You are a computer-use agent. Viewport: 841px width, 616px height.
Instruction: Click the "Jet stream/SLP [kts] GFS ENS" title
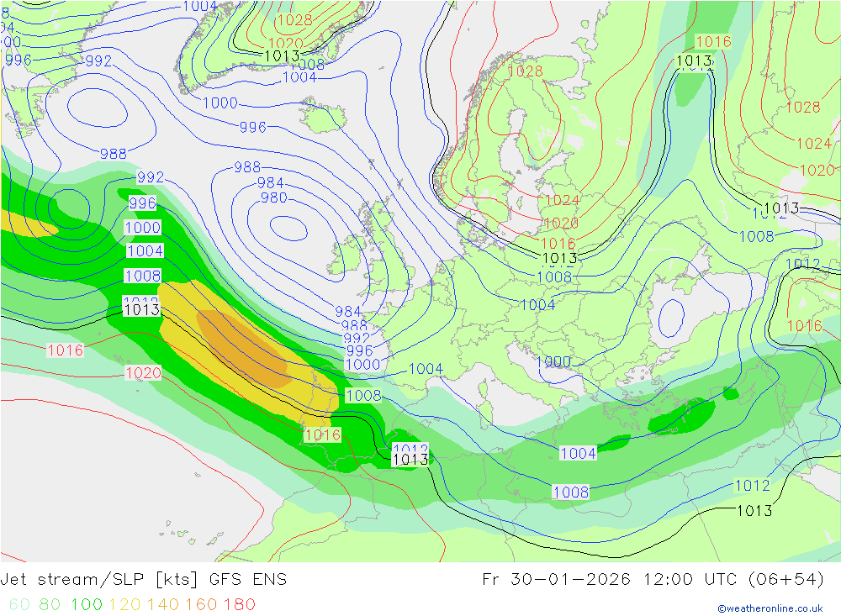pyautogui.click(x=144, y=580)
